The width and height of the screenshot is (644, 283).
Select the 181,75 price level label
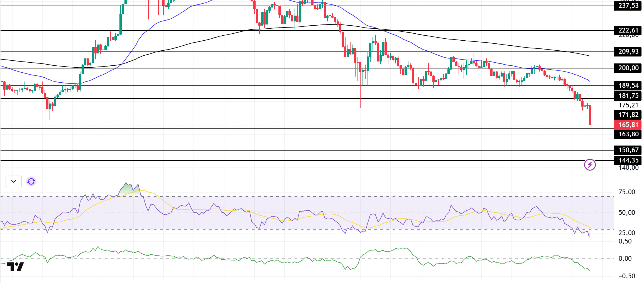[x=628, y=96]
